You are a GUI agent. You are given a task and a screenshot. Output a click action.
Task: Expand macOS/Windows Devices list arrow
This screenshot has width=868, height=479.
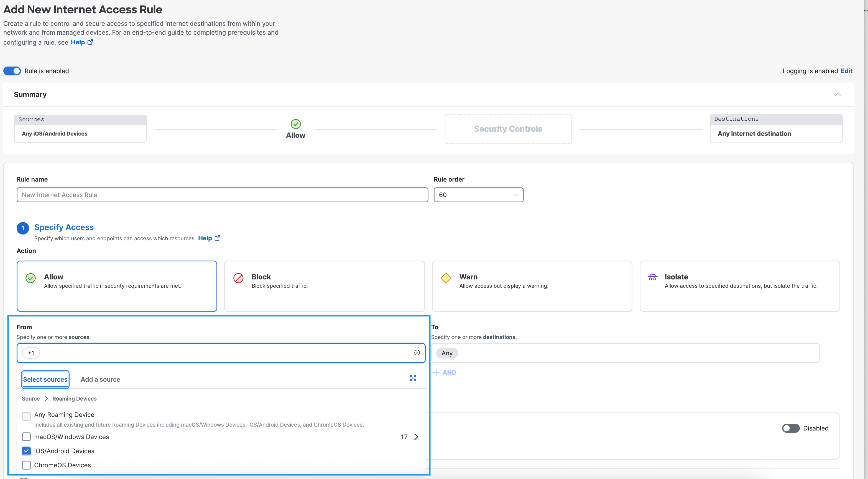point(416,437)
